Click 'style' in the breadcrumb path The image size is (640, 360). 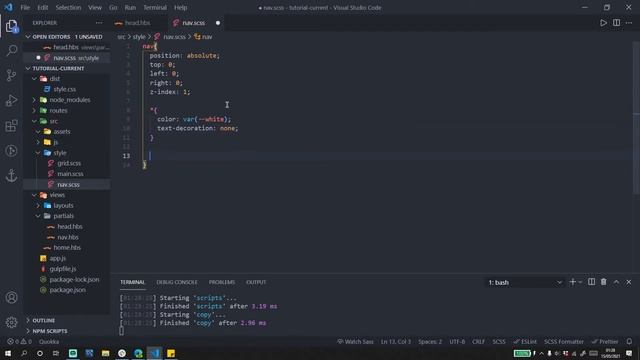click(x=139, y=37)
